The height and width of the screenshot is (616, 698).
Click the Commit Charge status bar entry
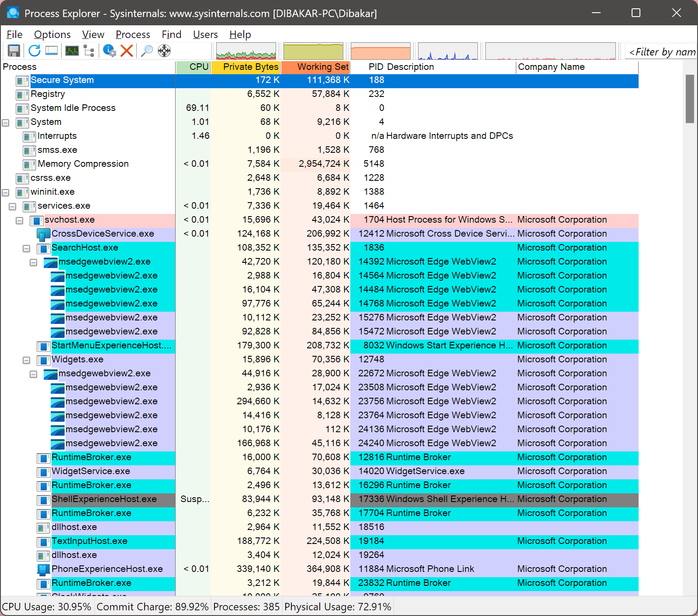point(152,607)
